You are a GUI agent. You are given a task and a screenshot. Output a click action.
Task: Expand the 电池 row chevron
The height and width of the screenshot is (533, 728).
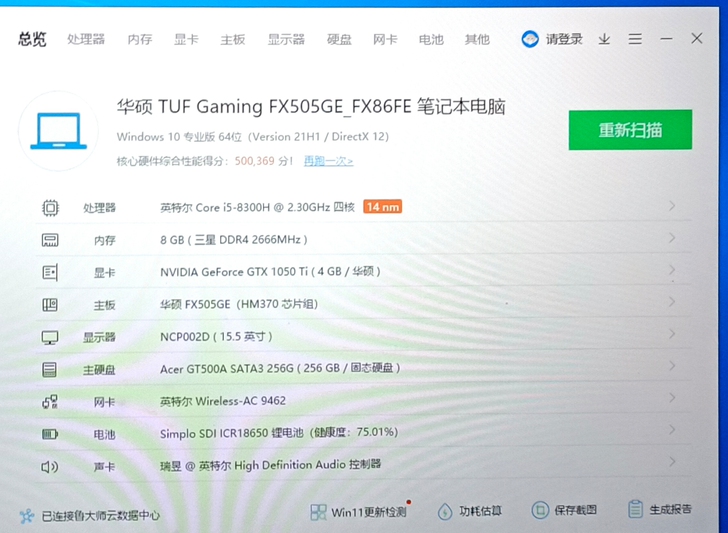[672, 430]
